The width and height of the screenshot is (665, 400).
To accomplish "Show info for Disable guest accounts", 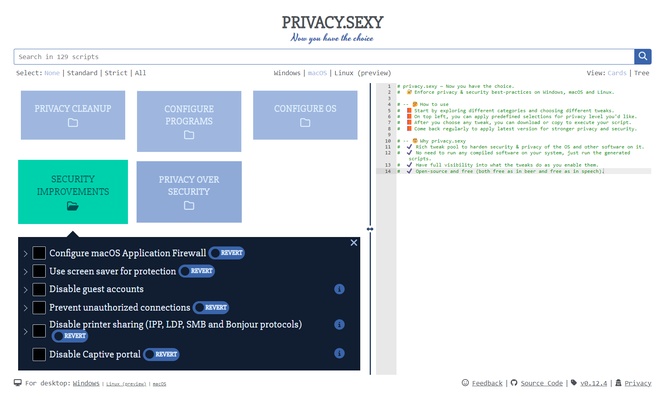I will click(339, 289).
